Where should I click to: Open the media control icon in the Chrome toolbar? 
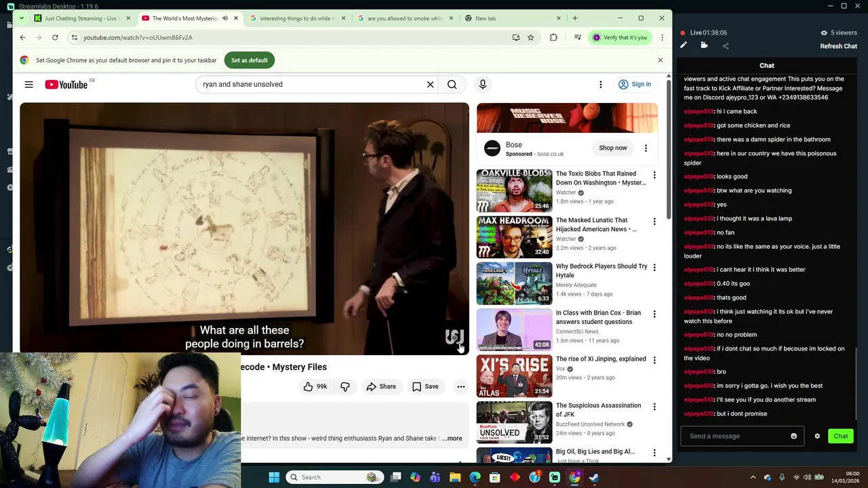tap(577, 37)
